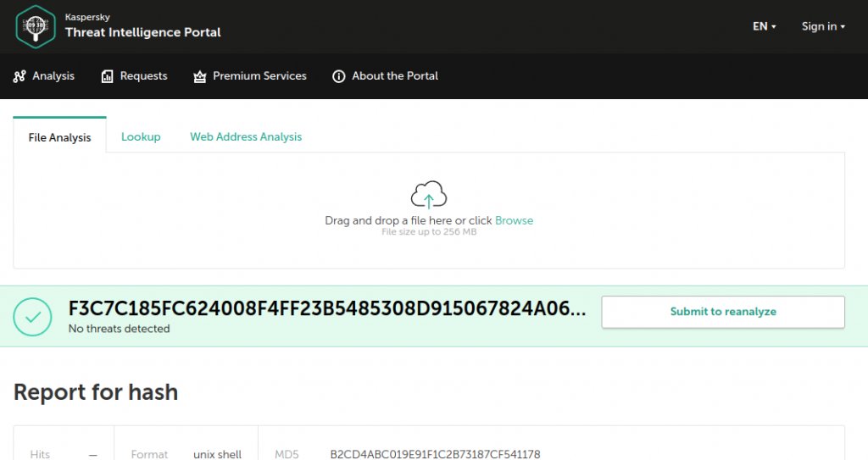Open the Analysis menu
The height and width of the screenshot is (460, 868).
tap(53, 76)
